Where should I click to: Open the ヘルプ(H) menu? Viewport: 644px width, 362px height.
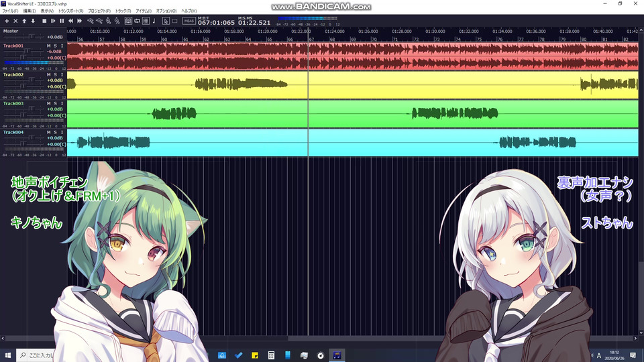point(189,11)
